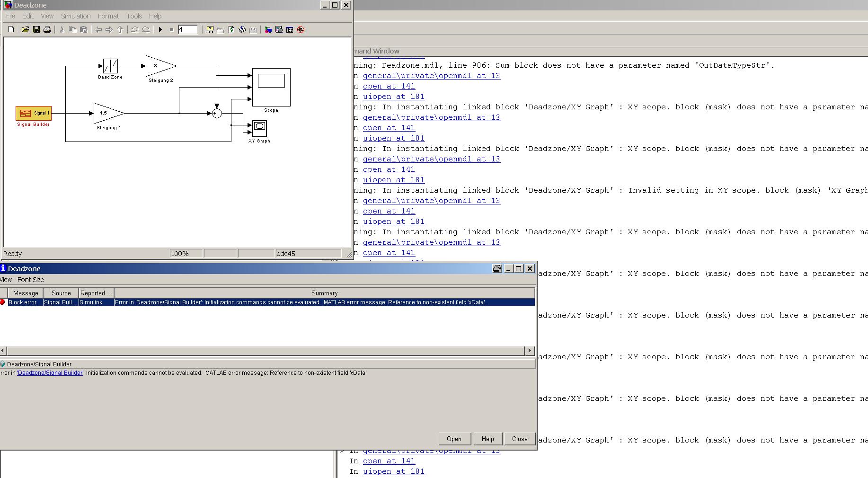Open a model file via folder icon
The width and height of the screenshot is (868, 478).
tap(25, 30)
